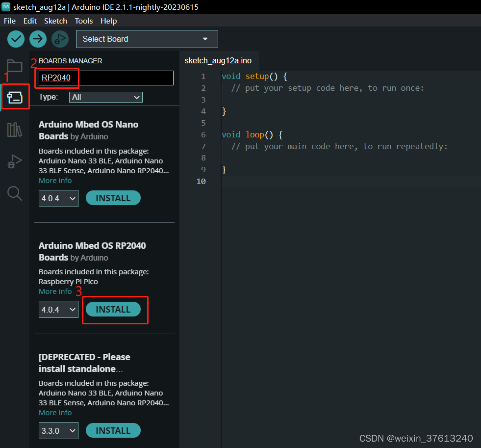This screenshot has height=448, width=481.
Task: Open the Help menu
Action: pyautogui.click(x=108, y=21)
